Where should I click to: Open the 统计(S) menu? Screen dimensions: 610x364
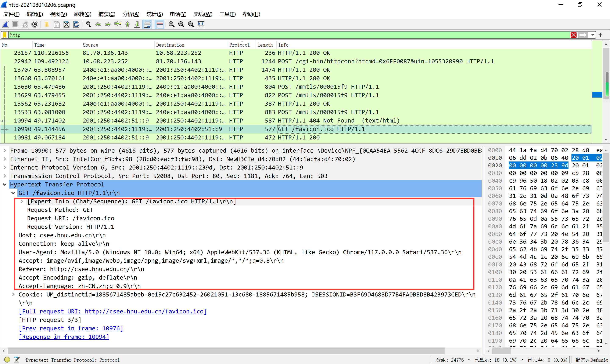pyautogui.click(x=154, y=14)
